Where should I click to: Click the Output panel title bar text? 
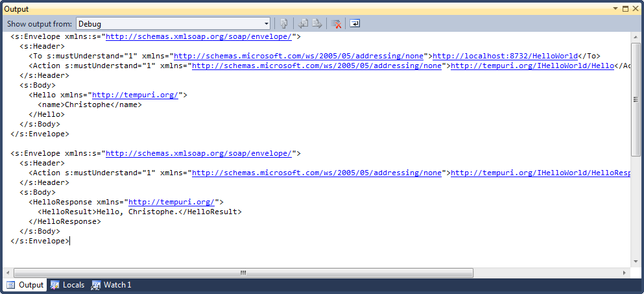[x=16, y=8]
